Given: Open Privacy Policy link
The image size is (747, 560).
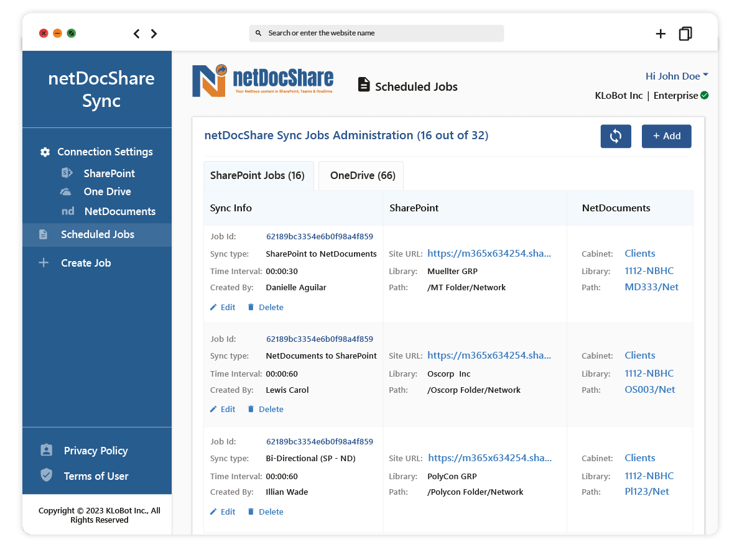Looking at the screenshot, I should click(x=95, y=451).
